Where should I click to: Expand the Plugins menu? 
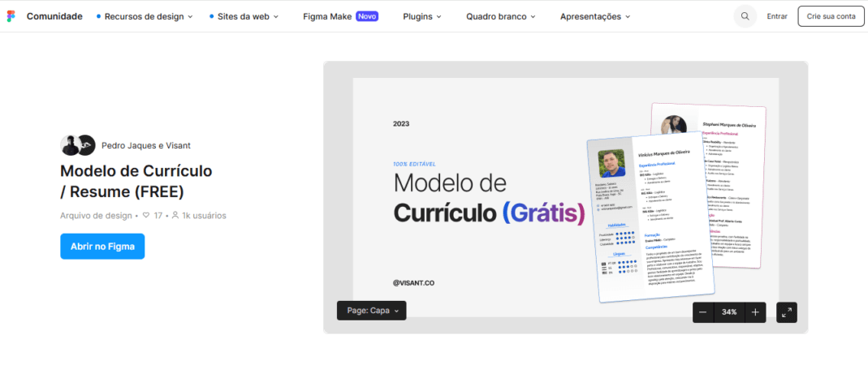tap(422, 16)
